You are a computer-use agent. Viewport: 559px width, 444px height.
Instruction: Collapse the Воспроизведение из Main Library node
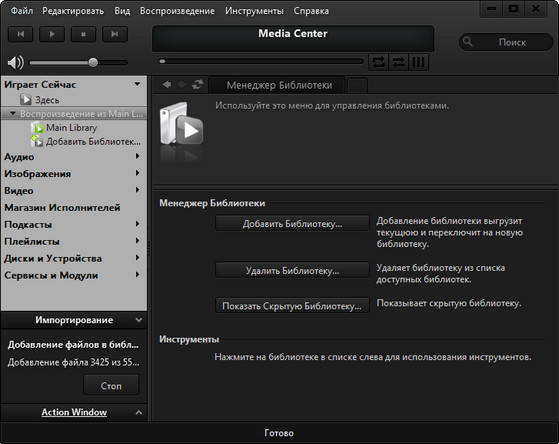13,113
